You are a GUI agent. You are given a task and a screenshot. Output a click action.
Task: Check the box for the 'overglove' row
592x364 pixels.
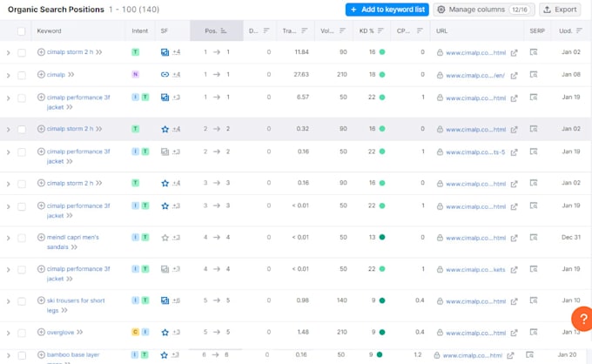pos(22,333)
